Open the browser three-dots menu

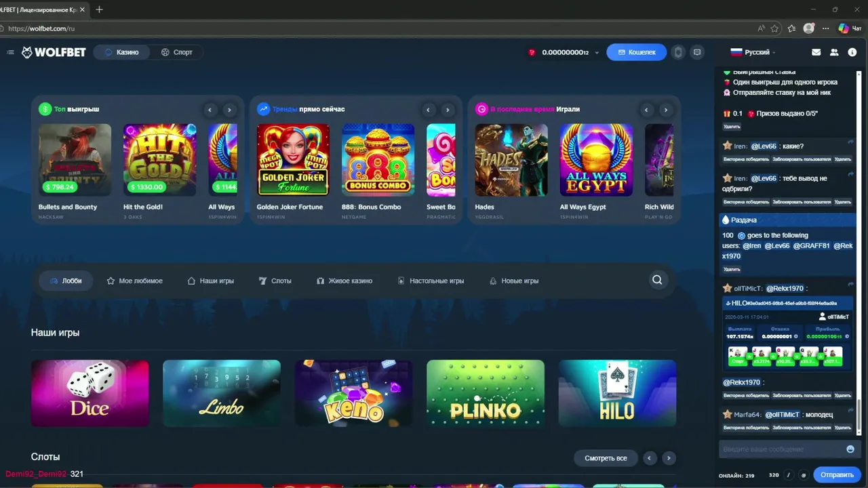(825, 28)
